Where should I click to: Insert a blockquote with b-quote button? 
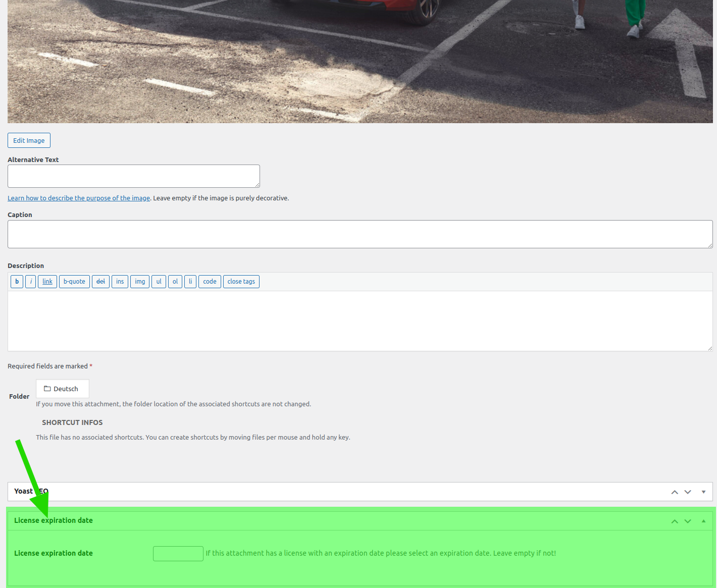(x=74, y=282)
